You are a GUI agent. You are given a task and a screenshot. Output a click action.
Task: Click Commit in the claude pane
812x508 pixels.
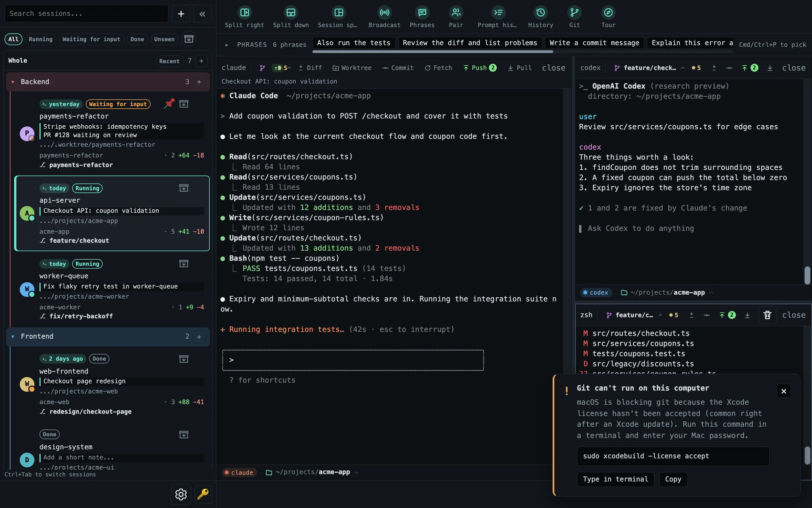click(x=398, y=68)
